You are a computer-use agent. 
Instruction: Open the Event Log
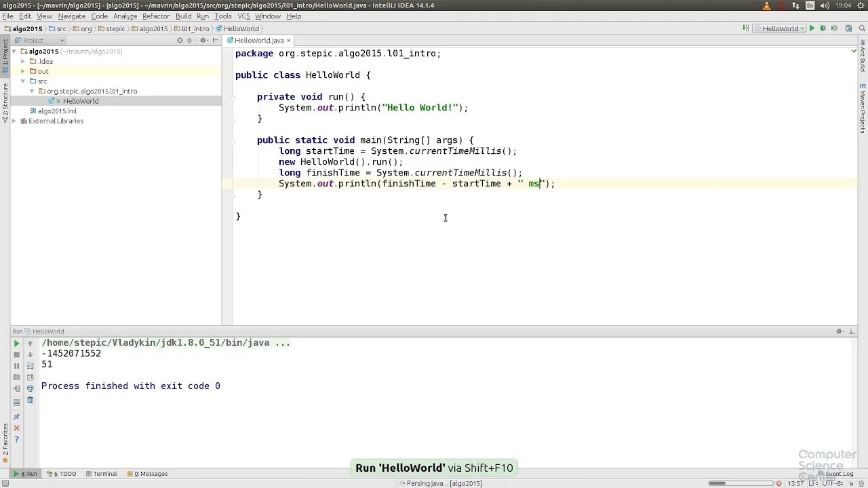tap(835, 474)
